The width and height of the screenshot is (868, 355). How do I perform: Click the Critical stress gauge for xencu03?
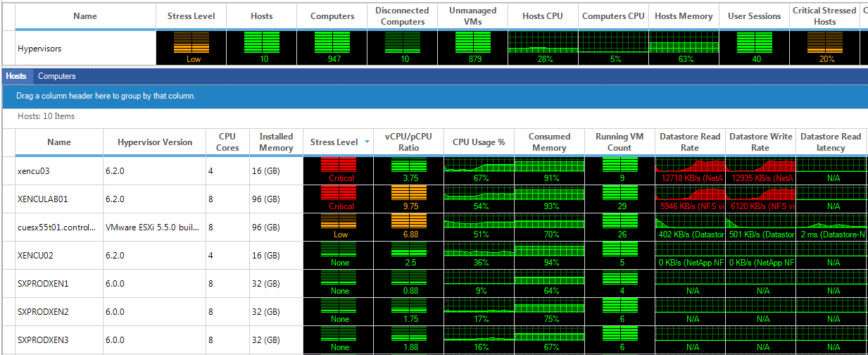point(338,170)
